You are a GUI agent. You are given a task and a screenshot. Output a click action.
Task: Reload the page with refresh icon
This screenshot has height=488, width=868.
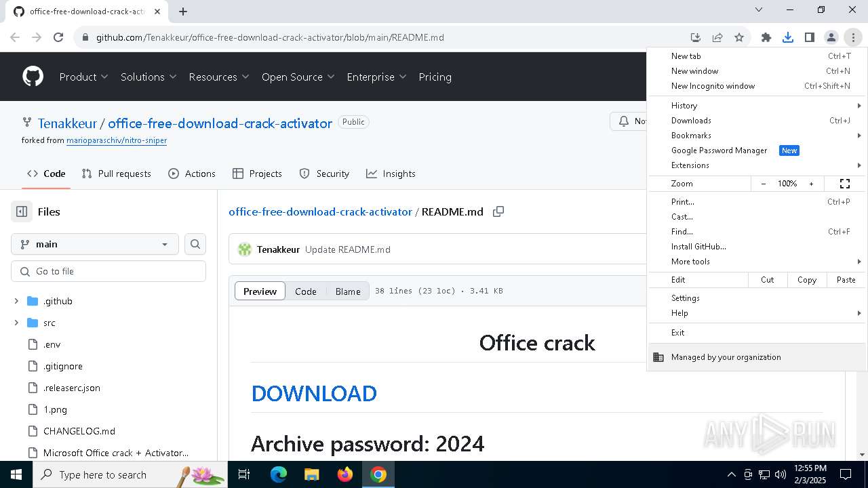point(58,37)
